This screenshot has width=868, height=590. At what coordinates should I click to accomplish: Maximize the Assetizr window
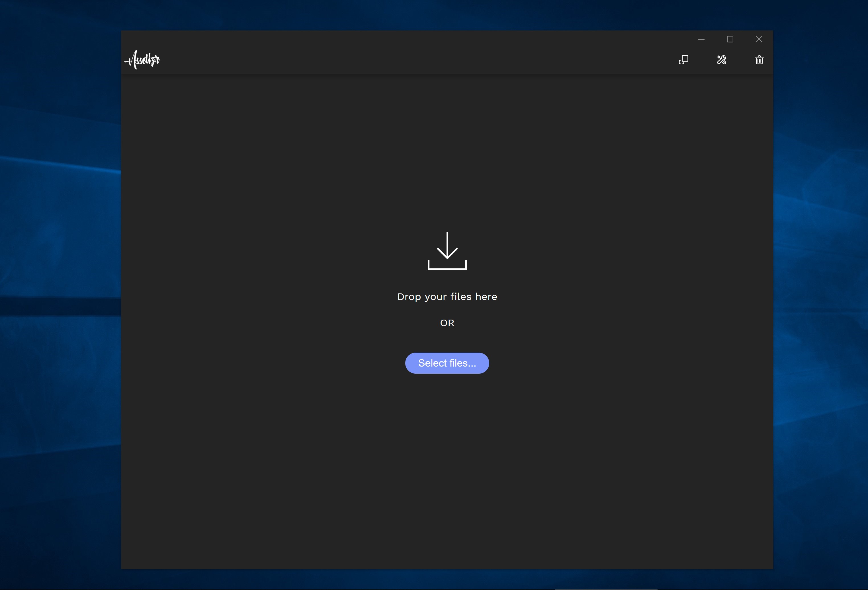tap(730, 39)
